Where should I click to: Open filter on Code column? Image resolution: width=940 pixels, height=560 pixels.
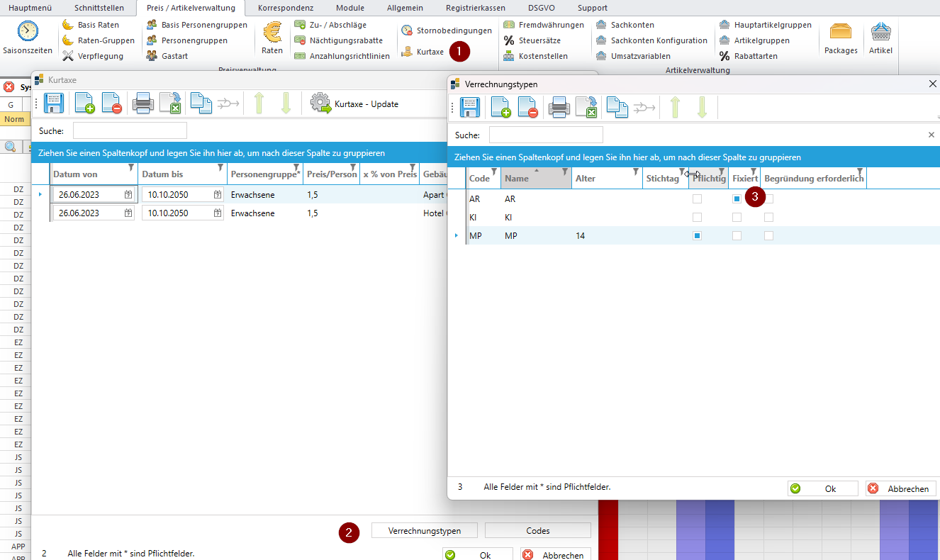(x=494, y=172)
